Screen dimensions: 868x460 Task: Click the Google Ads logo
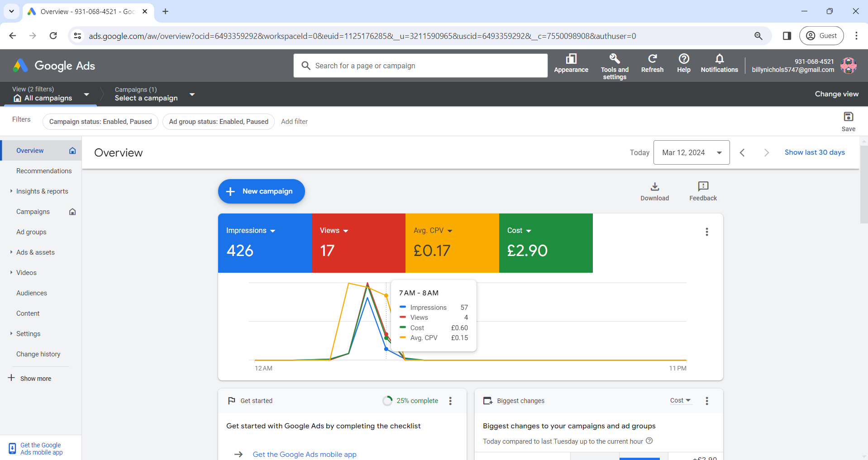(54, 66)
